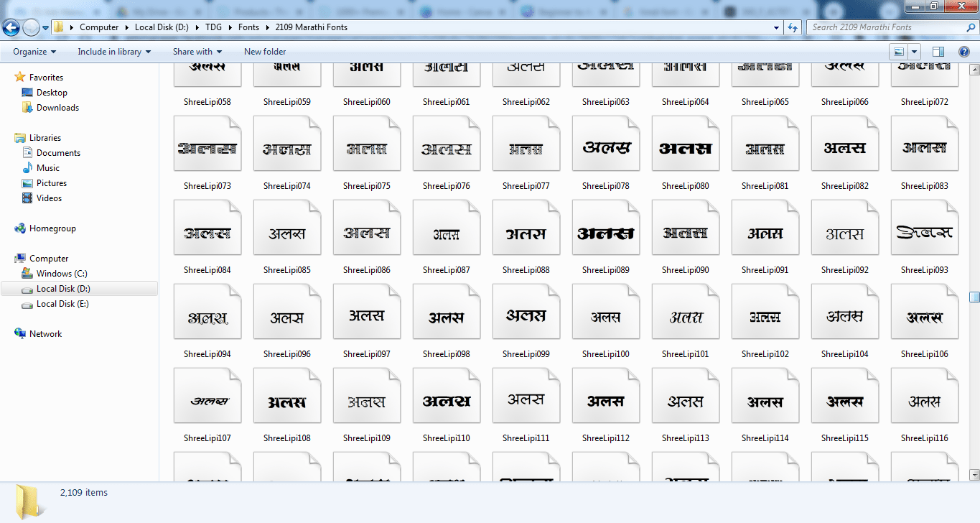
Task: Go back with the Back arrow button
Action: [x=11, y=27]
